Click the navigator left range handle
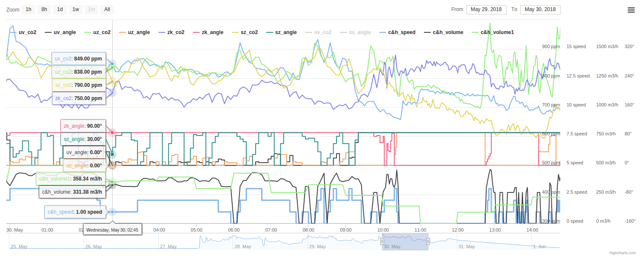The width and height of the screenshot is (644, 258). point(382,241)
